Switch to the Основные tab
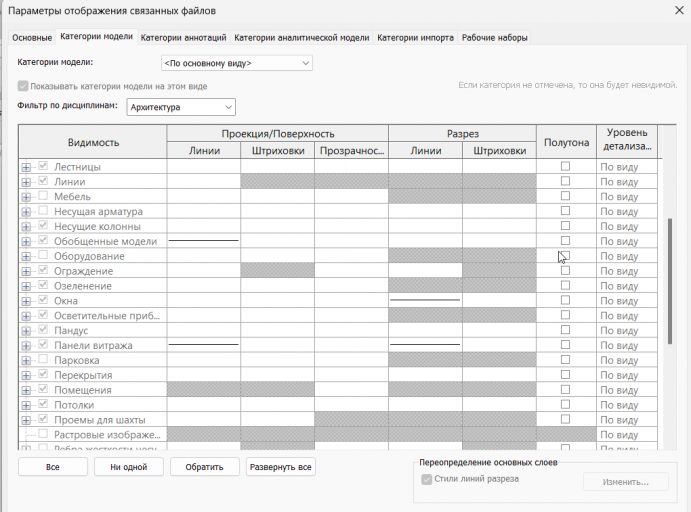This screenshot has width=691, height=512. click(x=32, y=38)
